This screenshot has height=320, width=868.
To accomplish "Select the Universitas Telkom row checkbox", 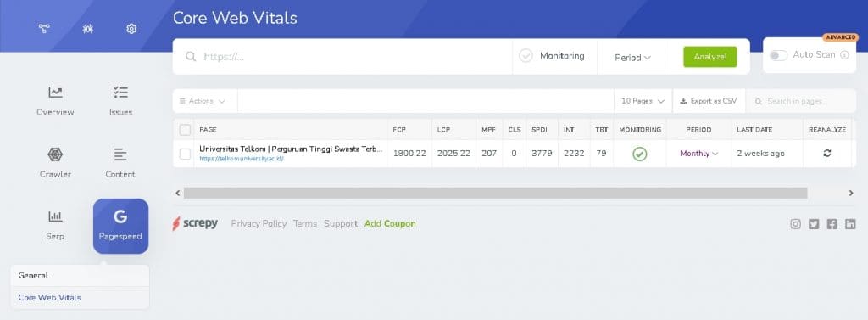I will 185,154.
